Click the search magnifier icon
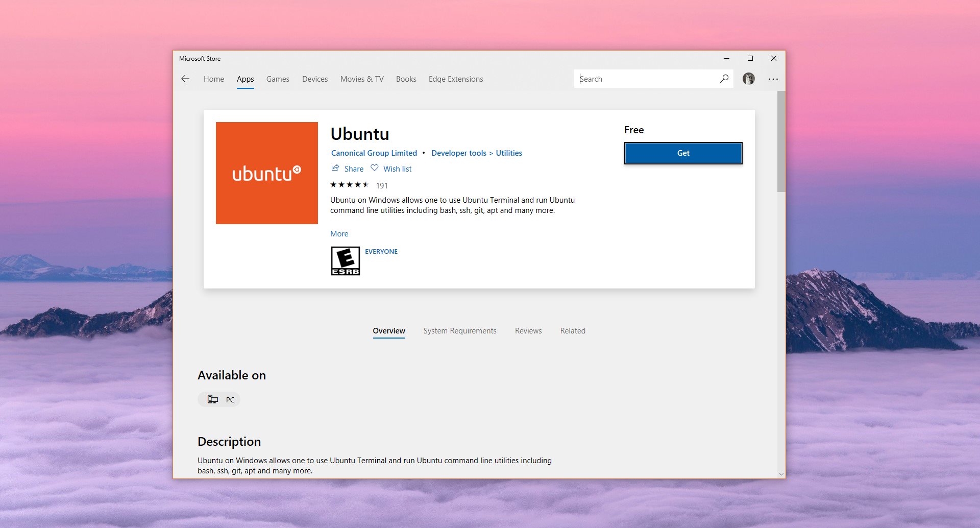980x528 pixels. click(724, 79)
